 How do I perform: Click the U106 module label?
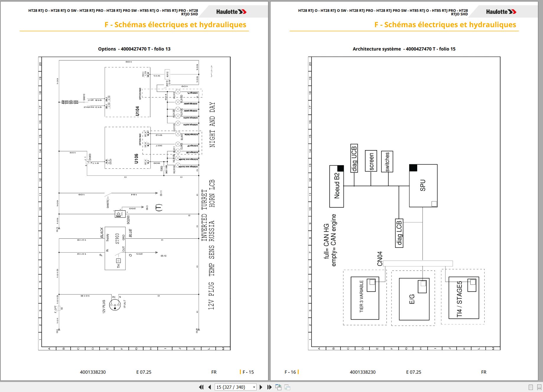coord(136,158)
